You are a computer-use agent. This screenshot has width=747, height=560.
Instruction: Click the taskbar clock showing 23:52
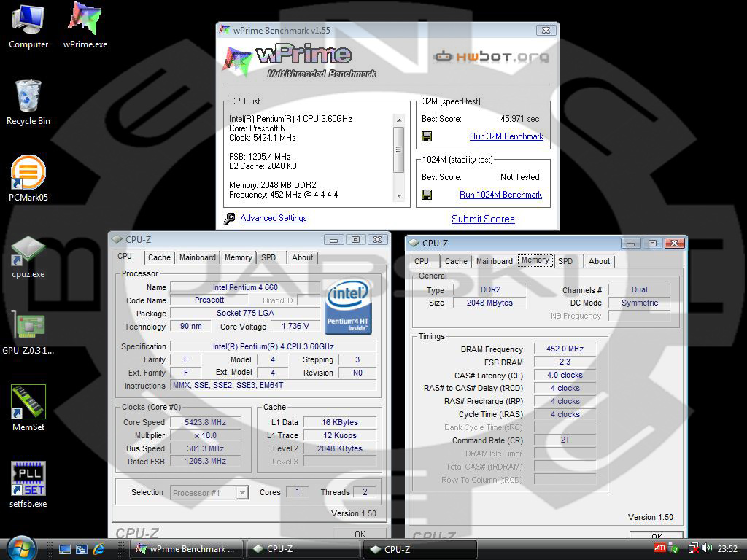click(727, 549)
